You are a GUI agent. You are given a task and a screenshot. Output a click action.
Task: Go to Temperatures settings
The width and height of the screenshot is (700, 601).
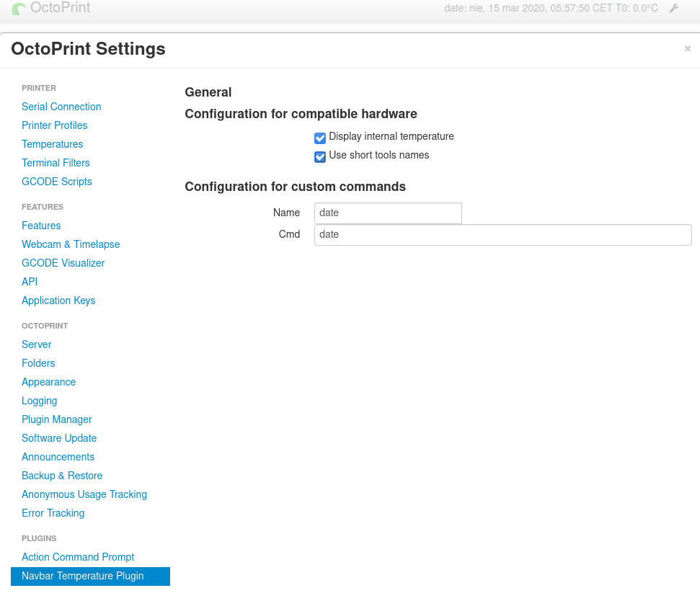52,144
